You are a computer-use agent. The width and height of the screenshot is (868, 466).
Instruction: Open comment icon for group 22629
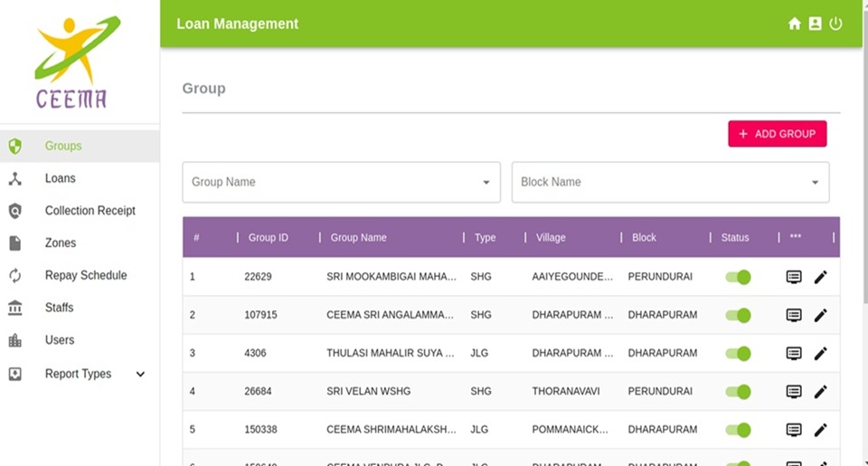[x=794, y=277]
